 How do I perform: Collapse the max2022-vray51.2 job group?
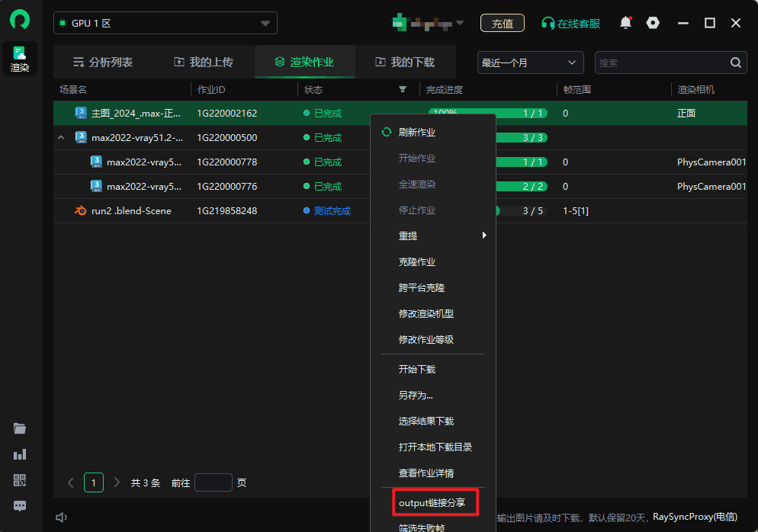click(62, 138)
